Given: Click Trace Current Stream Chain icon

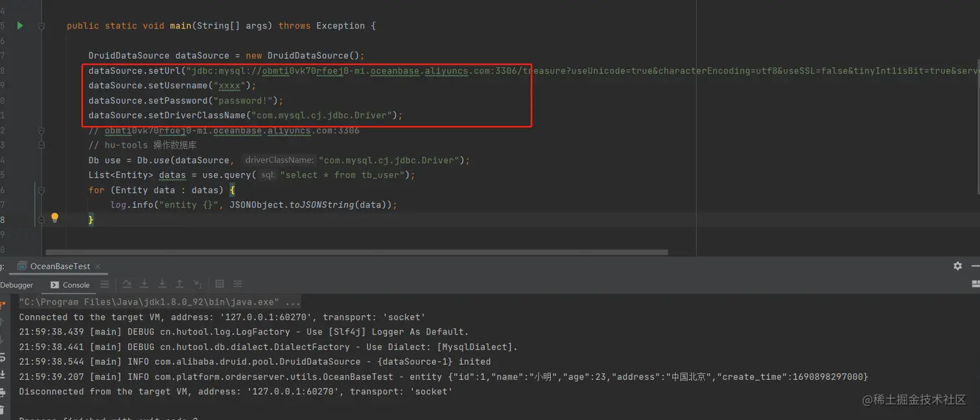Looking at the screenshot, I should pyautogui.click(x=238, y=284).
